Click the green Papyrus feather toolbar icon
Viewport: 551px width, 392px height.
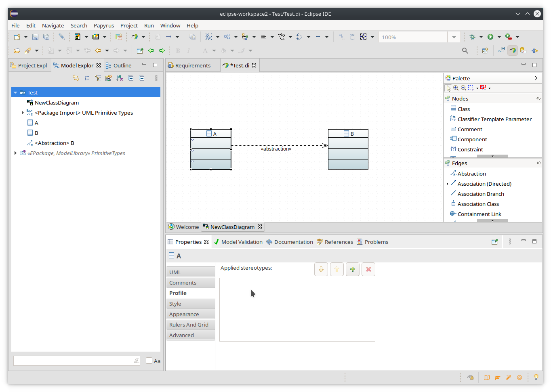coord(135,37)
